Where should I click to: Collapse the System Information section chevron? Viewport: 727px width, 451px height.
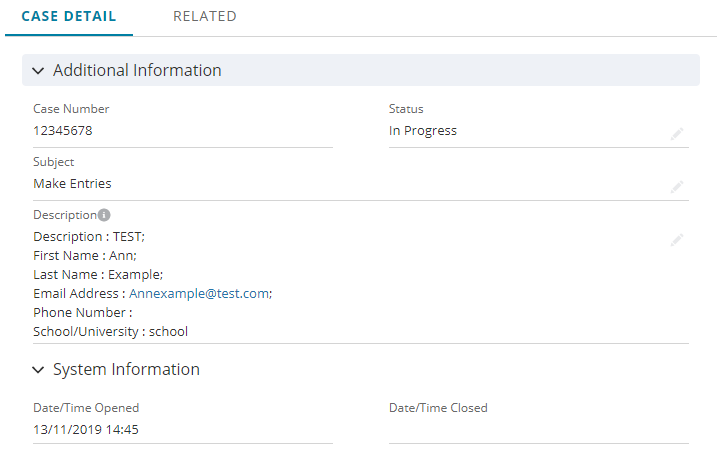point(38,370)
